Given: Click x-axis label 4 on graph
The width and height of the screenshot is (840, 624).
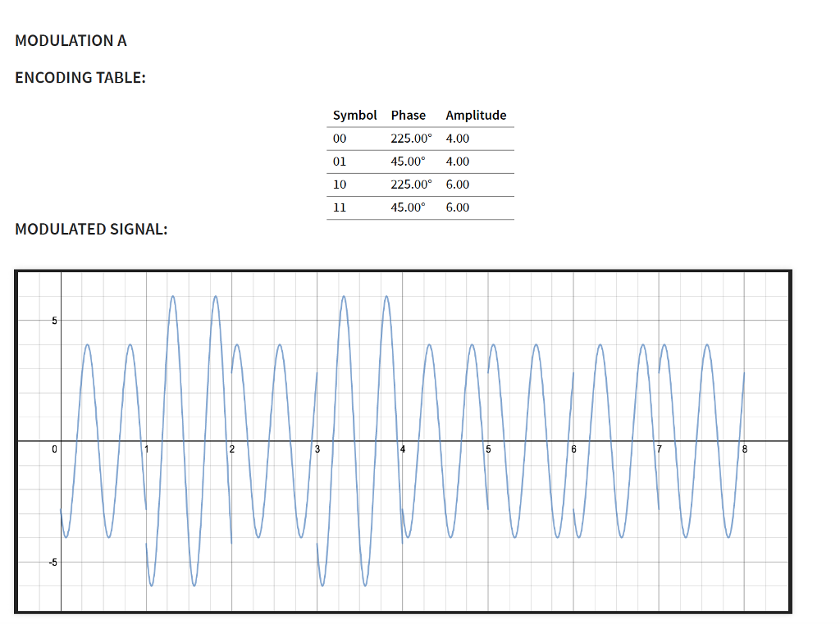Looking at the screenshot, I should click(x=403, y=449).
